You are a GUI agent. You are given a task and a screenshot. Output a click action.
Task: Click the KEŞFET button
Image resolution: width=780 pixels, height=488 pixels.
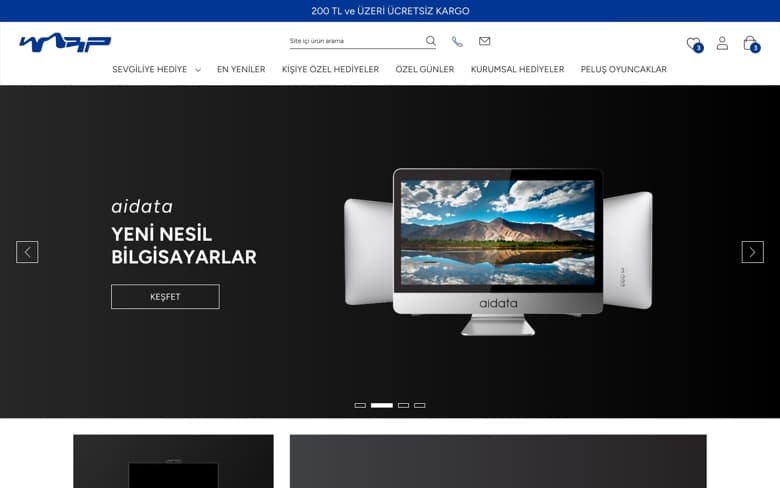point(165,296)
